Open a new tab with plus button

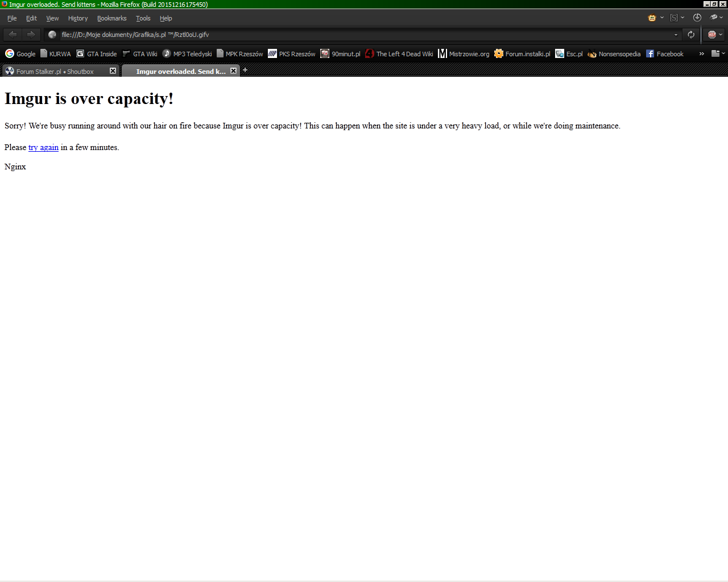click(x=245, y=70)
